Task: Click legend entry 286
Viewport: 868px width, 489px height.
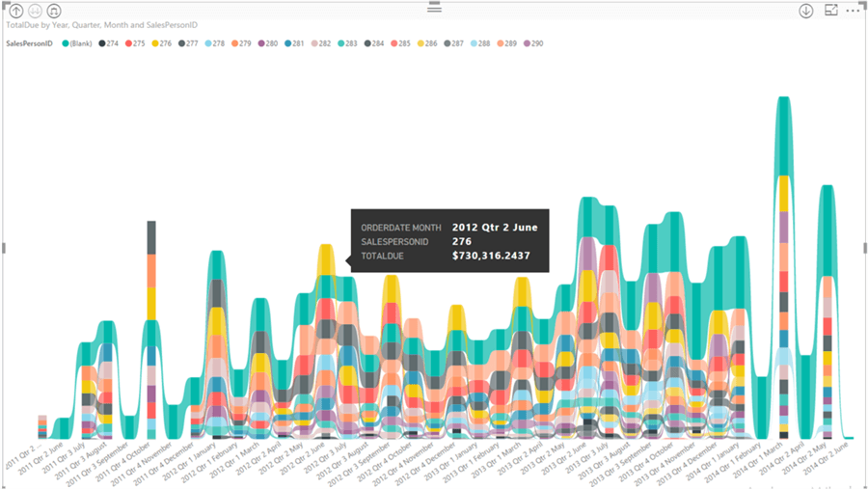Action: 427,43
